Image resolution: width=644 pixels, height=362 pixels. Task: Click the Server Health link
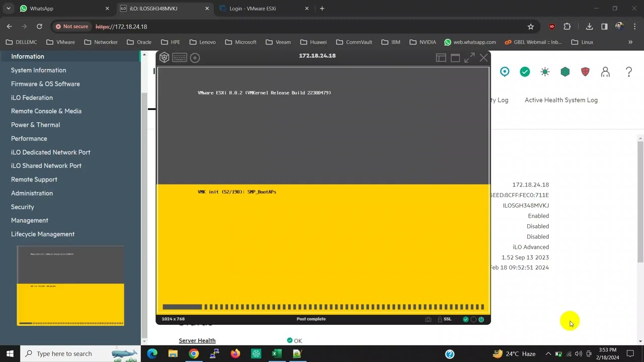tap(197, 341)
